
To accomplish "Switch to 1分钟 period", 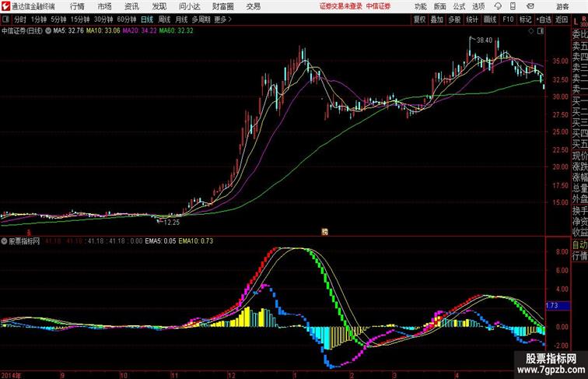I will pyautogui.click(x=38, y=19).
